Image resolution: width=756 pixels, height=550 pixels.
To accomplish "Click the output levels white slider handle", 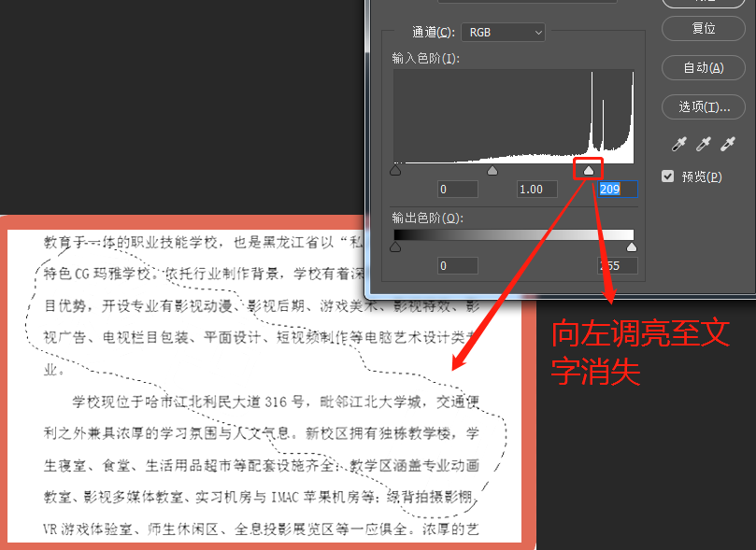I will pos(632,247).
